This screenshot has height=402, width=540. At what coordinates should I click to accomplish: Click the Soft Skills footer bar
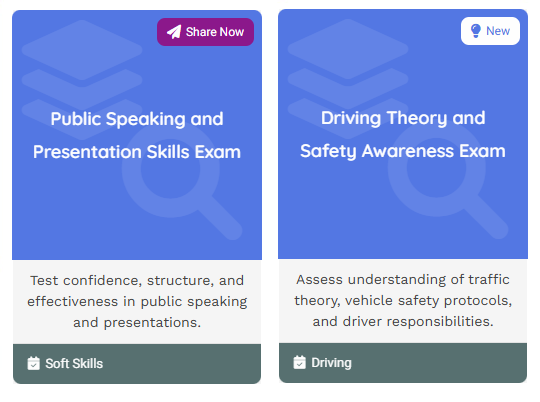tap(137, 364)
